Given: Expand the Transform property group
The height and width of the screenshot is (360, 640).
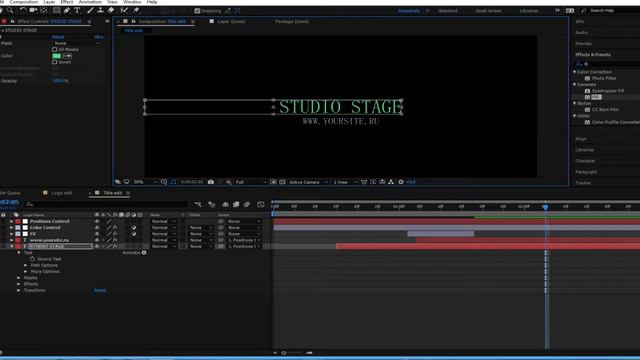Looking at the screenshot, I should [18, 290].
